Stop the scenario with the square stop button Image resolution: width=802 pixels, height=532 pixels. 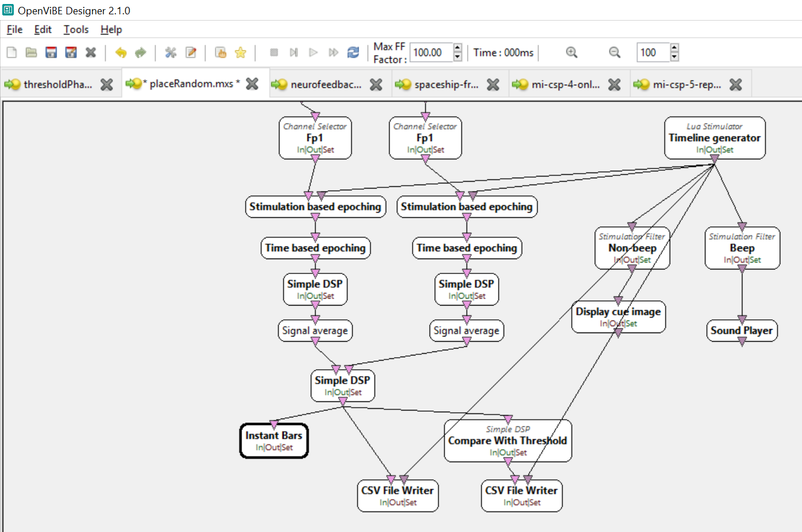point(274,53)
